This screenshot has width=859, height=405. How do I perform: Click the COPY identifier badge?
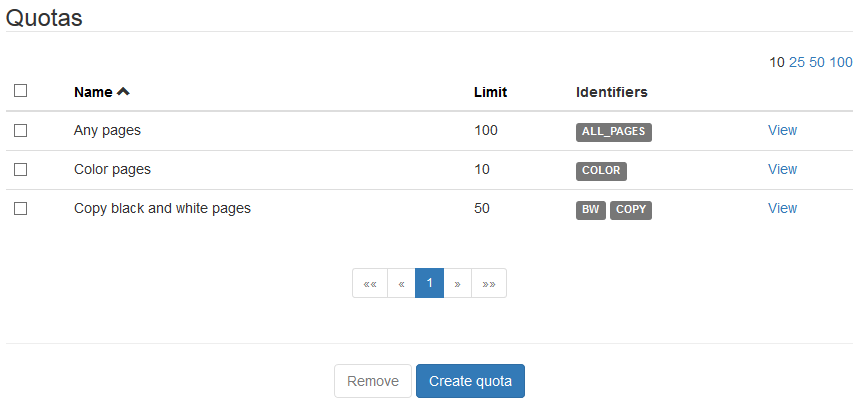tap(631, 209)
